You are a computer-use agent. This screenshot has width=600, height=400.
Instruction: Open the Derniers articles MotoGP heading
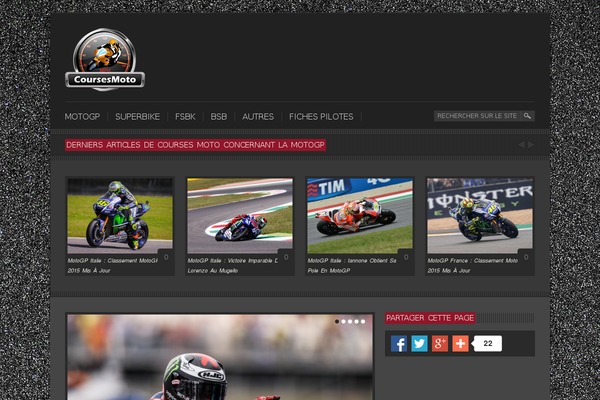click(x=195, y=145)
